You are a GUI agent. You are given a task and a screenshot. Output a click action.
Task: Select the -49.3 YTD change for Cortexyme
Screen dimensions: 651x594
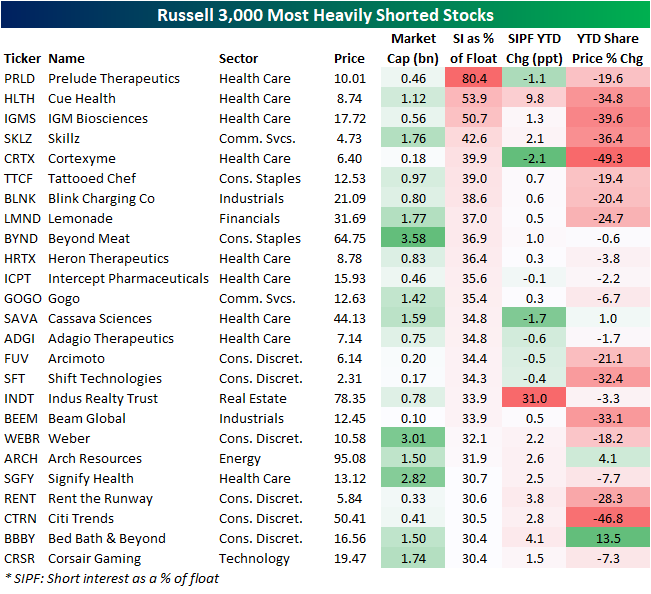[x=608, y=158]
